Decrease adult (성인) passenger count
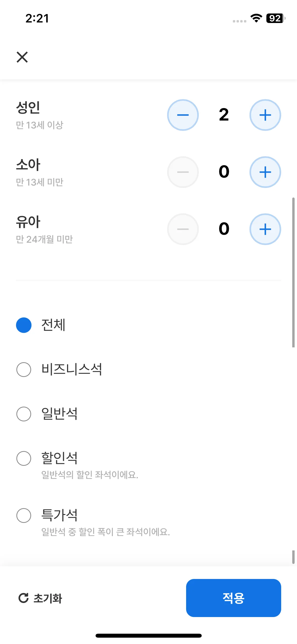Screen dimensions: 297x644 tap(183, 115)
